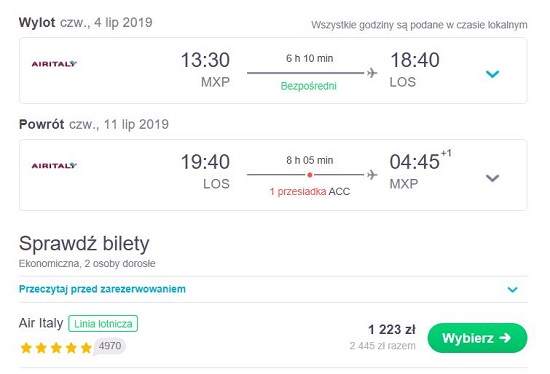Open the 4970 reviews count bubble

click(109, 347)
